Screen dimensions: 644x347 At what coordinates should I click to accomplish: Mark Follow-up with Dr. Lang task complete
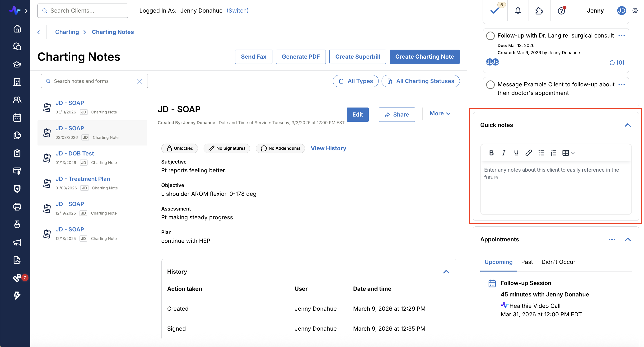(490, 36)
